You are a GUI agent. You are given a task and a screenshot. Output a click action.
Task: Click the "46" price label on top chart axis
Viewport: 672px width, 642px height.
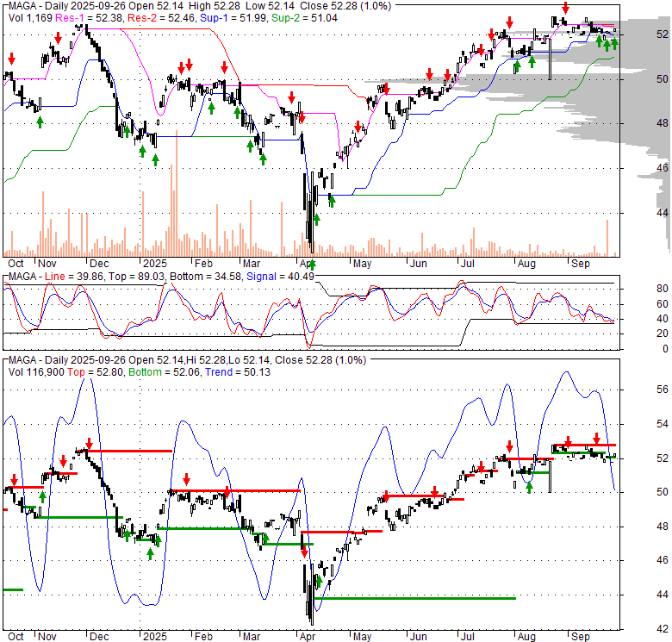[663, 167]
